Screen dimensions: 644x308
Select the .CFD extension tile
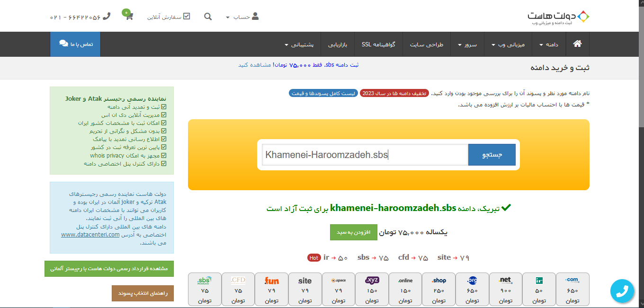coord(238,289)
